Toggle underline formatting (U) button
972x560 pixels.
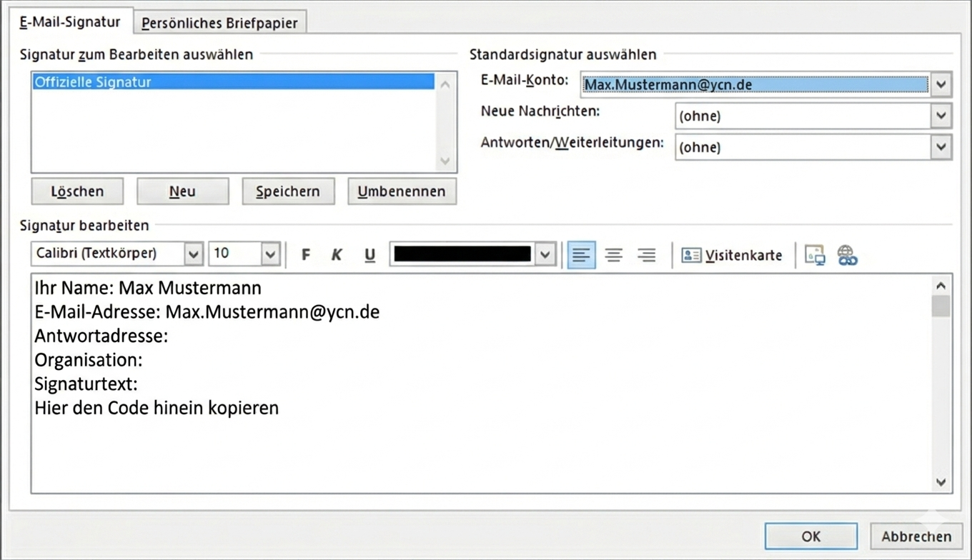point(370,255)
